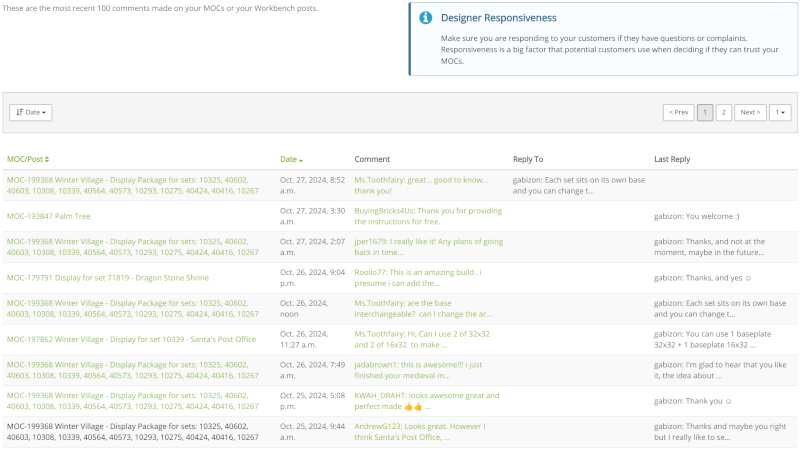
Task: Open the Date sort dropdown button
Action: click(30, 112)
